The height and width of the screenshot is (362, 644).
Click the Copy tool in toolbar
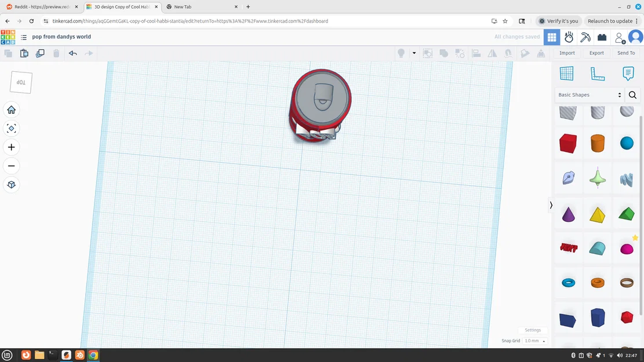[x=8, y=53]
